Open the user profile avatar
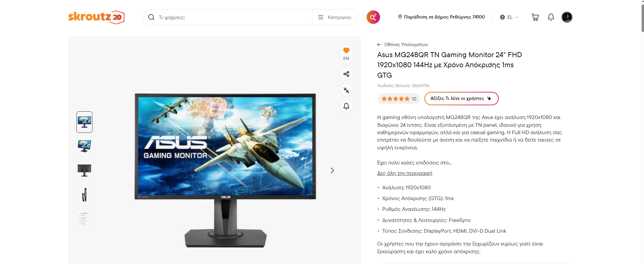The height and width of the screenshot is (264, 644). tap(567, 17)
